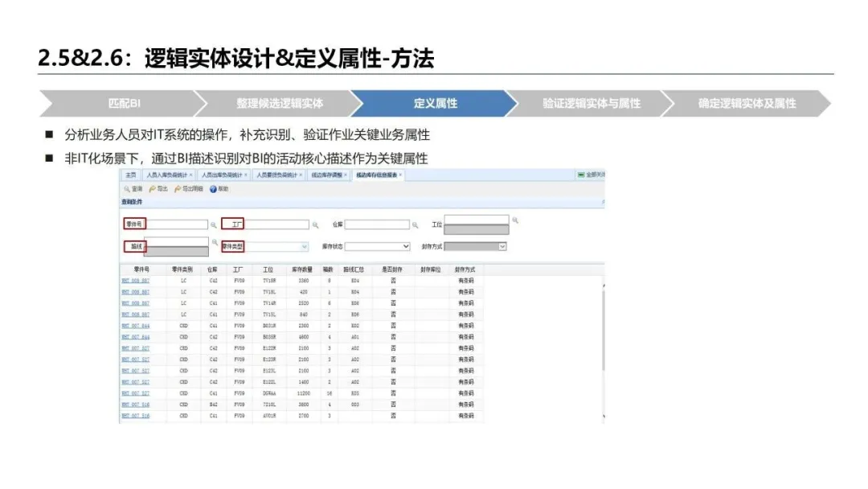Close the 线边库存信息报表 tab
Image resolution: width=868 pixels, height=489 pixels.
400,175
